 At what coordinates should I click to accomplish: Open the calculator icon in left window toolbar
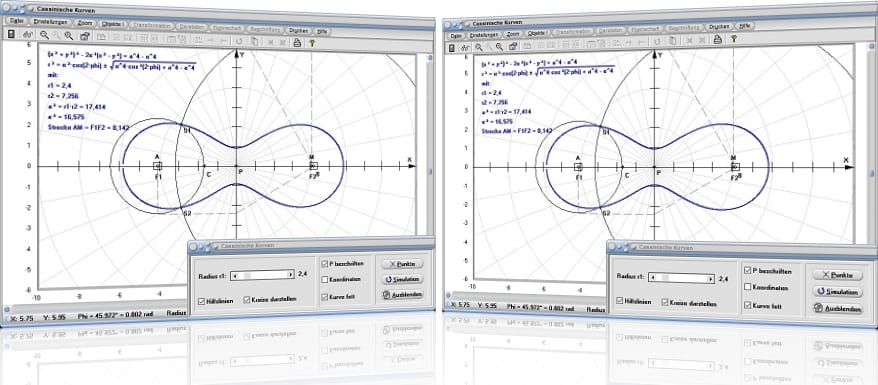coord(11,34)
